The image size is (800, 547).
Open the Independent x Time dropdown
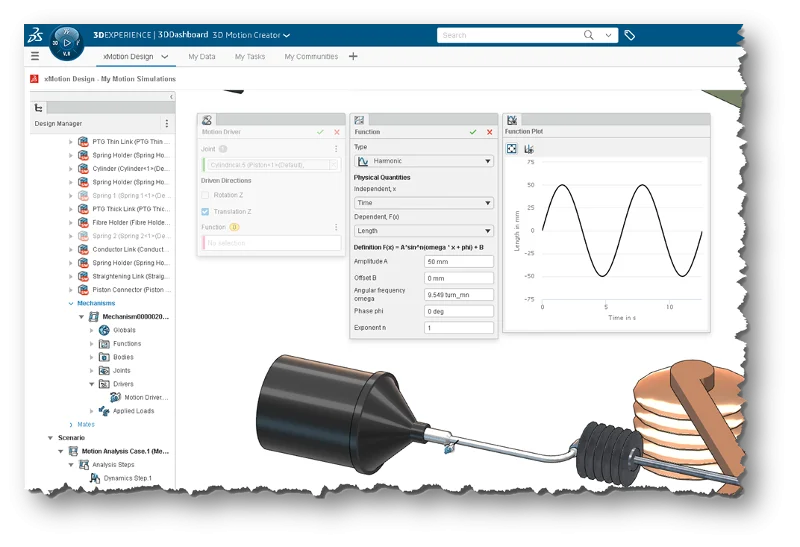(x=424, y=203)
